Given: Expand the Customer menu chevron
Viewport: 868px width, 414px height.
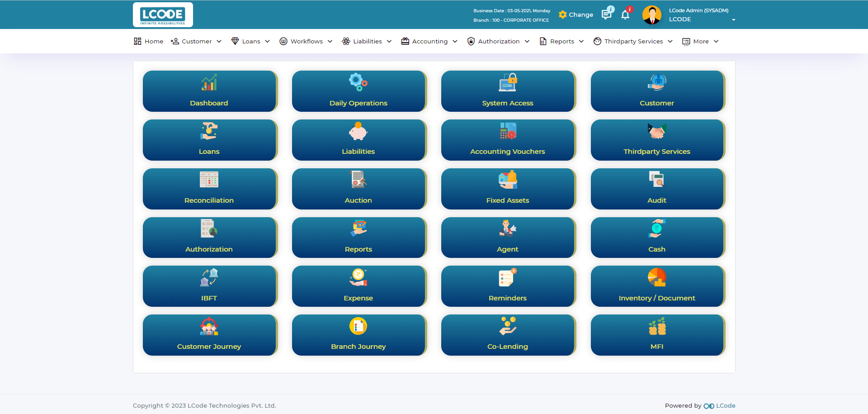Looking at the screenshot, I should 219,41.
